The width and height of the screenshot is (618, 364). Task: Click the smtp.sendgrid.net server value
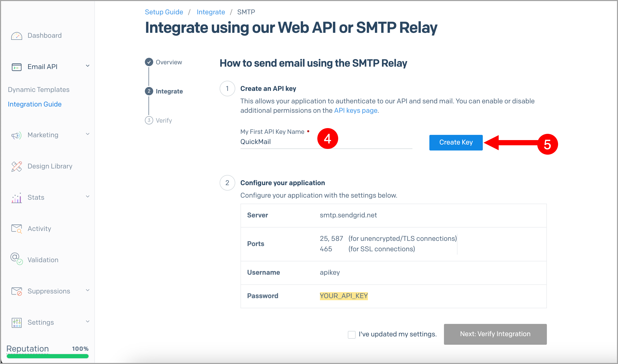348,215
